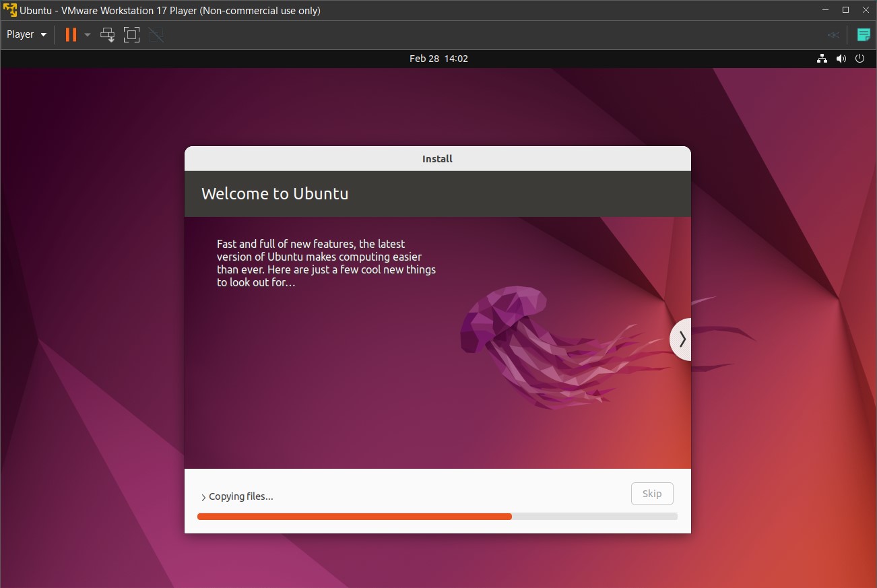
Task: Click the Skip button
Action: (x=652, y=494)
